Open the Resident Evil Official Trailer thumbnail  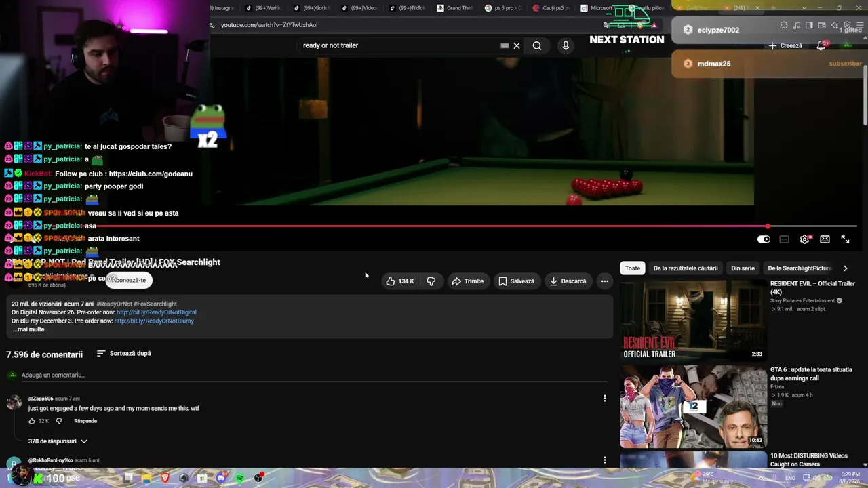(x=693, y=319)
